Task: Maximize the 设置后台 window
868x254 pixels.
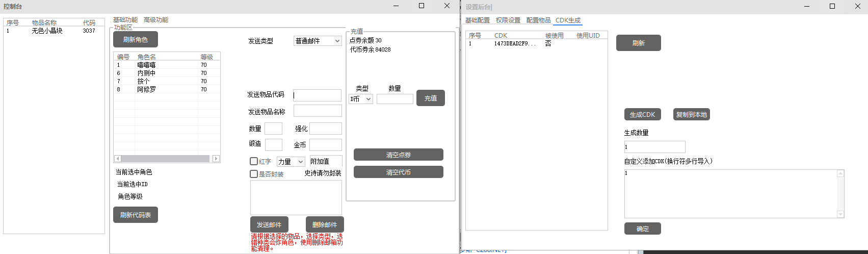Action: [x=832, y=6]
